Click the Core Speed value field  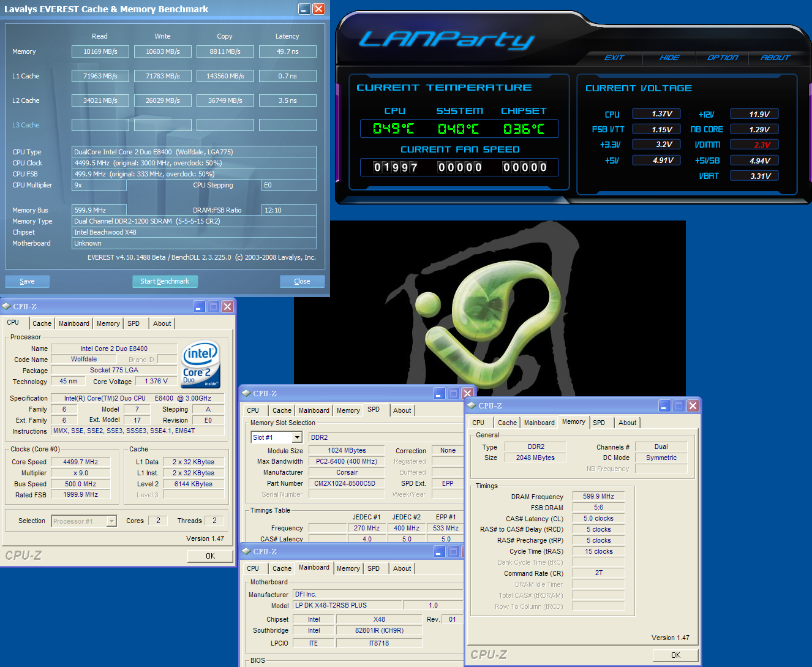(80, 462)
